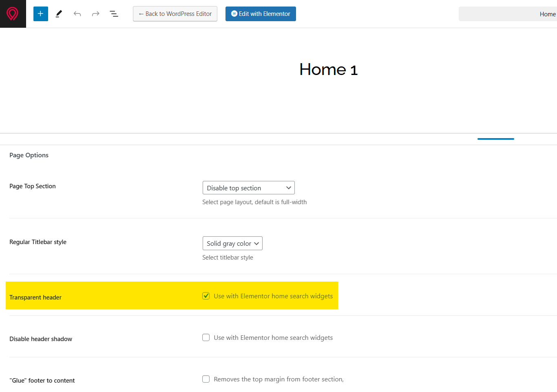
Task: Enable the Disable header shadow checkbox
Action: click(206, 337)
